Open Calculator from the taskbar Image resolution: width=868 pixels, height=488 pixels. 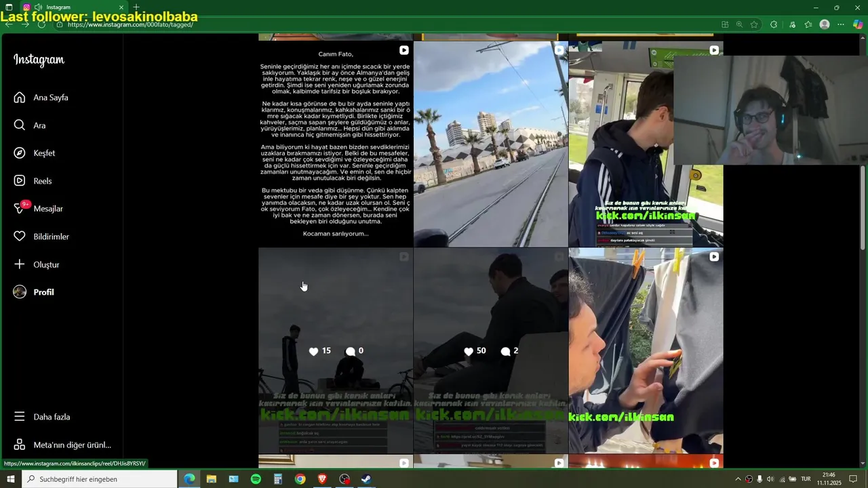pos(278,479)
